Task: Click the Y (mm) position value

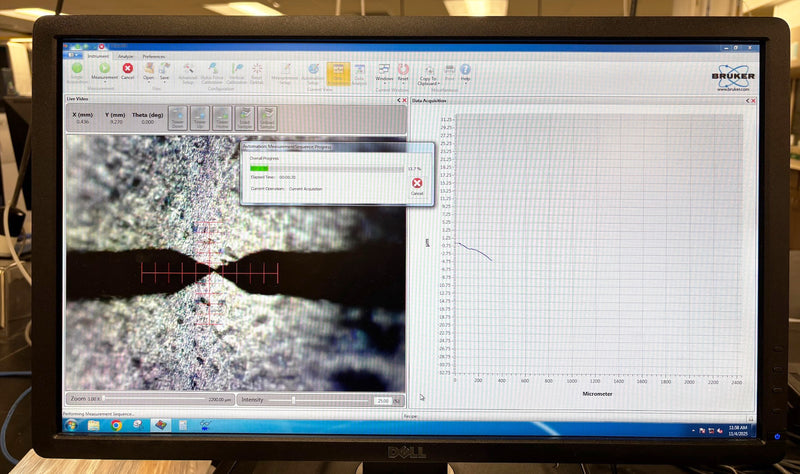Action: click(116, 122)
